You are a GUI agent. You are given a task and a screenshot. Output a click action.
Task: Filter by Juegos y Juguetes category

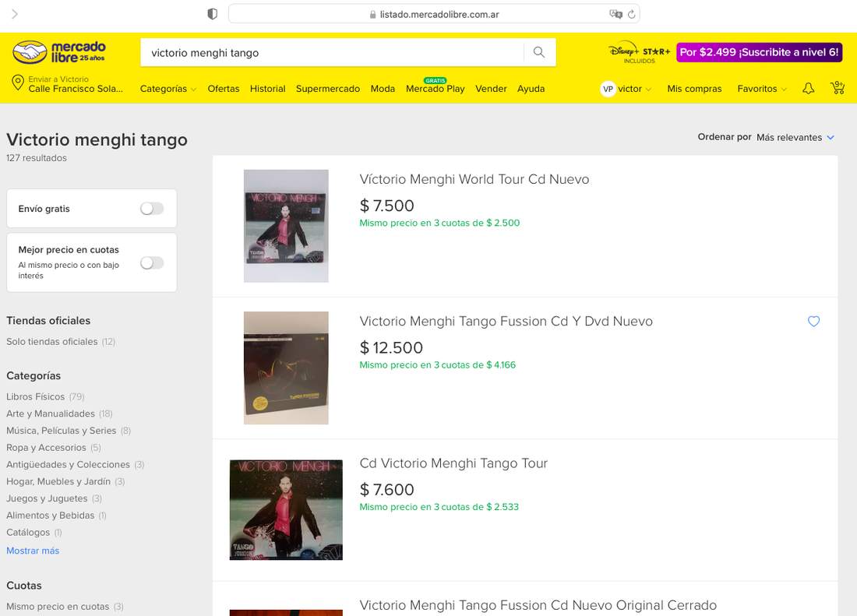click(54, 498)
